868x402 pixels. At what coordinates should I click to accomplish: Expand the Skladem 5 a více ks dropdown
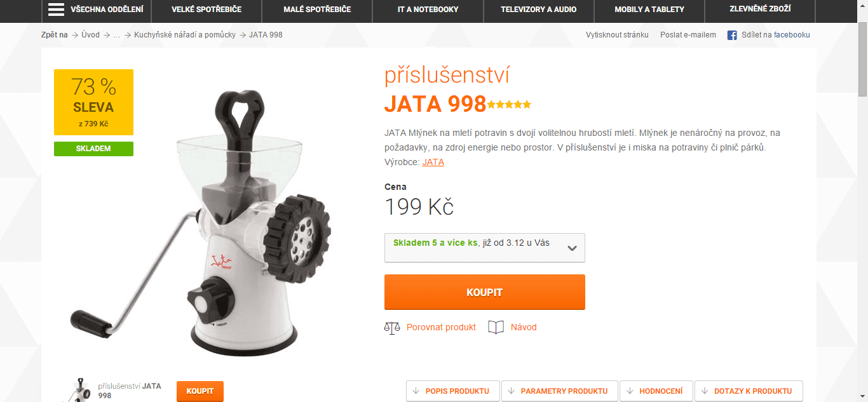tap(484, 248)
